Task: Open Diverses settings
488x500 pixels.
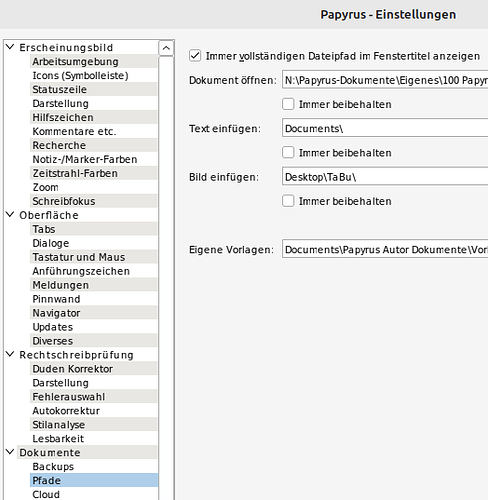Action: tap(94, 341)
